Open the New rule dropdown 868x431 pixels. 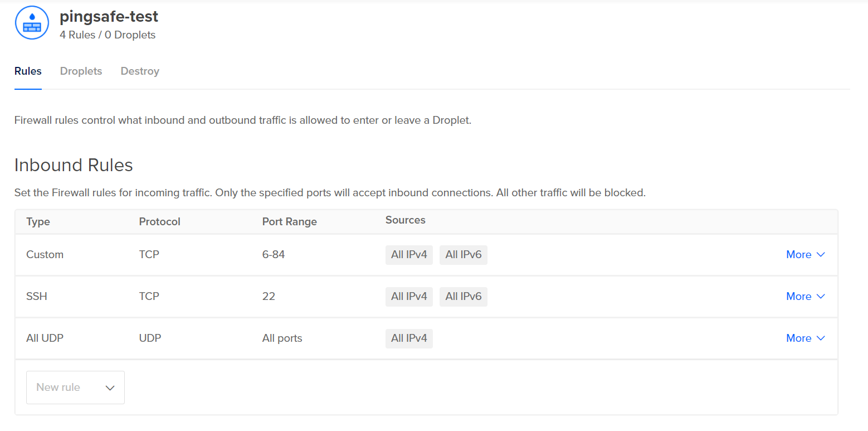(x=75, y=388)
